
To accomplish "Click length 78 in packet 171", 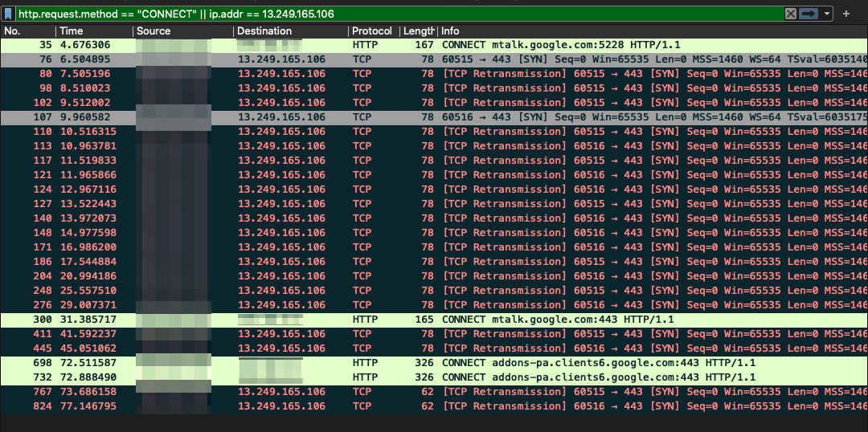I will (428, 247).
